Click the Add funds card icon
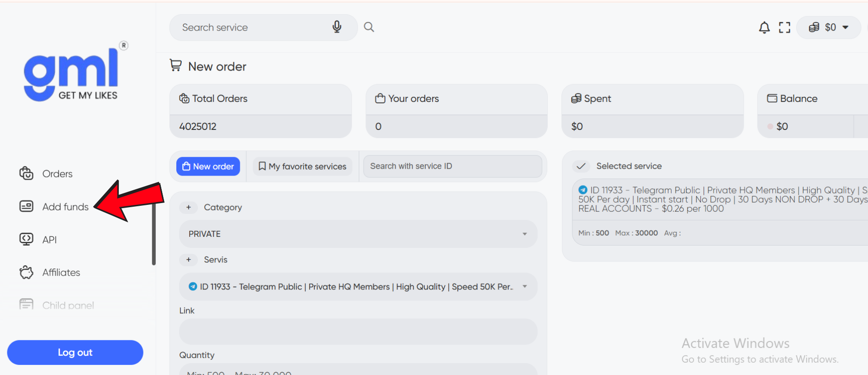 point(26,206)
